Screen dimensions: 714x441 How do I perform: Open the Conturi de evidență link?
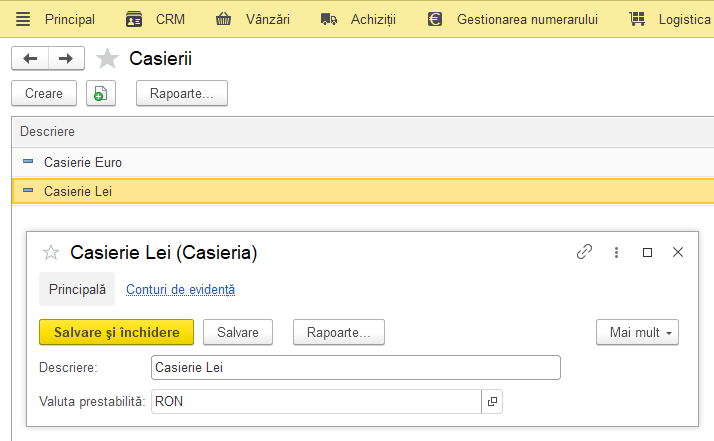click(x=180, y=289)
